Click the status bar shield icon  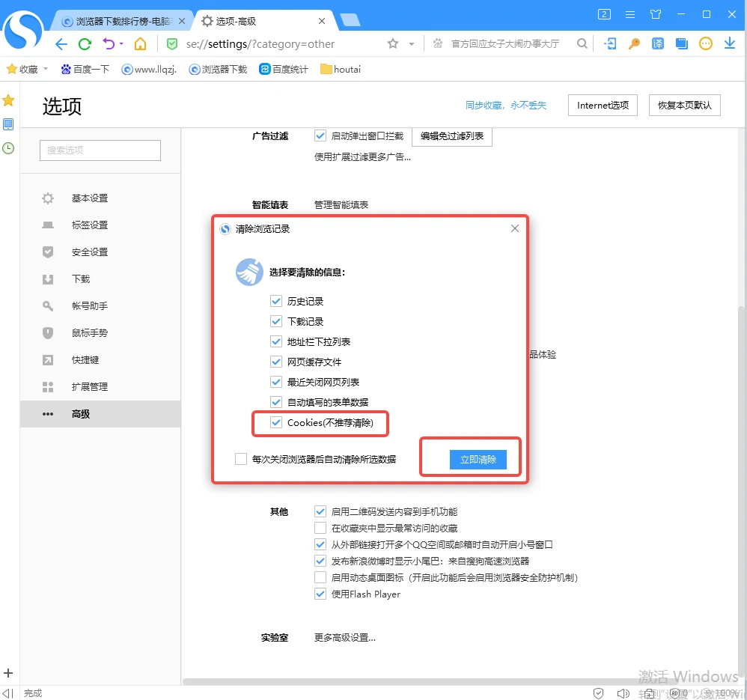598,693
